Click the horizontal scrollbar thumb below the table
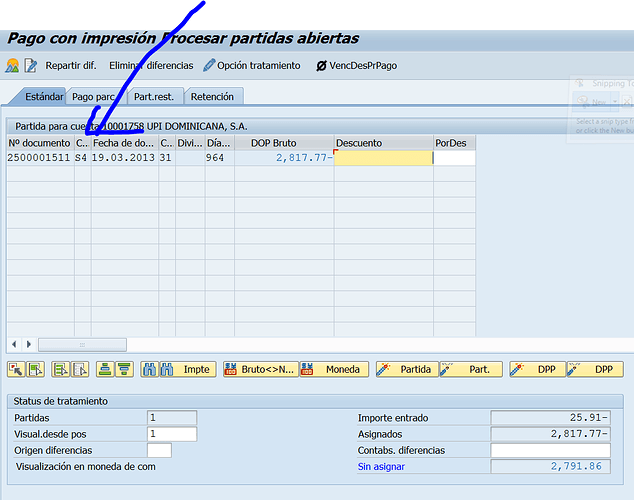Image resolution: width=634 pixels, height=500 pixels. tap(82, 345)
